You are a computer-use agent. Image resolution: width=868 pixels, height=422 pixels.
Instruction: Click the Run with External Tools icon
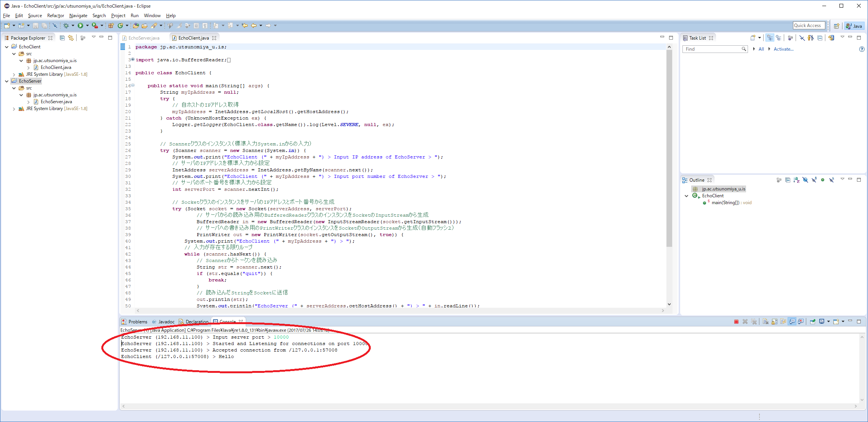95,26
